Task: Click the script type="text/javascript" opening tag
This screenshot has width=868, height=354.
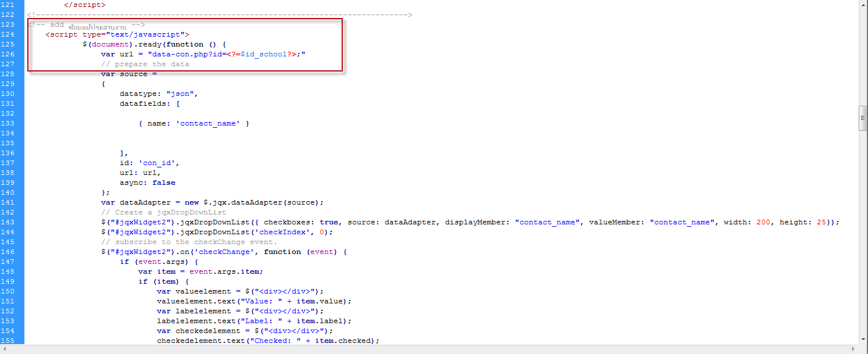Action: pyautogui.click(x=117, y=34)
